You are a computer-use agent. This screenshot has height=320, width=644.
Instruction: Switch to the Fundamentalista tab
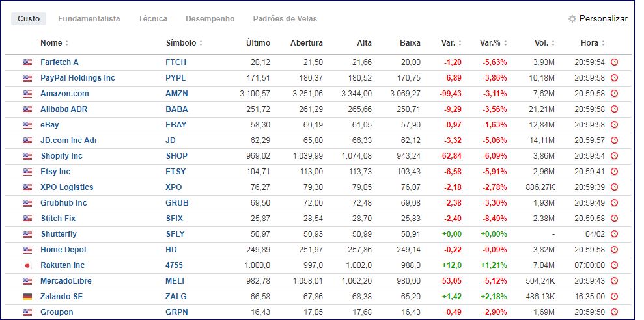click(x=89, y=19)
